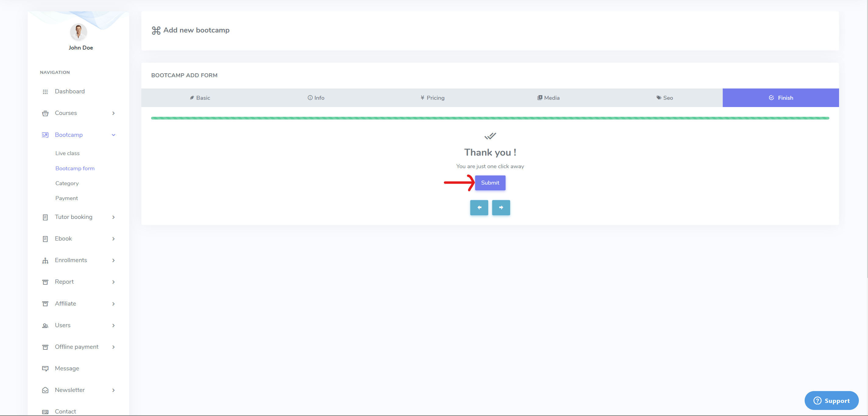Viewport: 868px width, 416px height.
Task: Click the Submit button
Action: [x=490, y=183]
